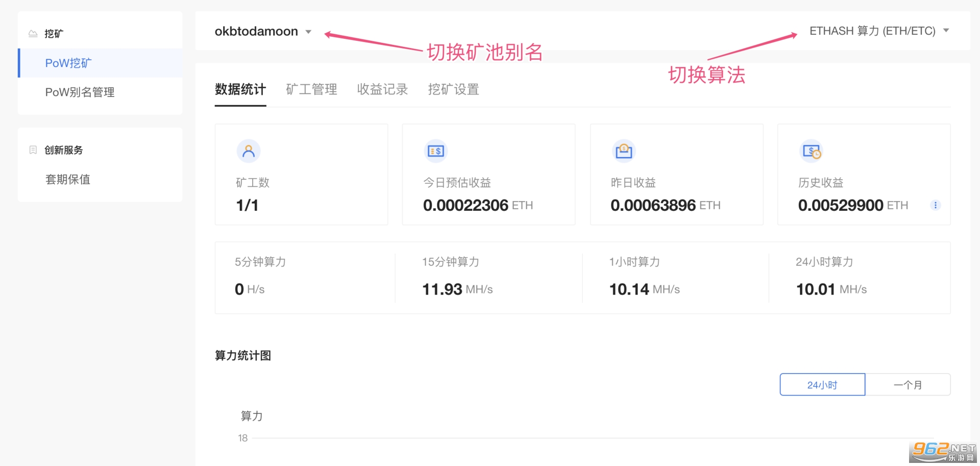
Task: Click the 24小时算力 value 10.01 MH/s
Action: (831, 289)
